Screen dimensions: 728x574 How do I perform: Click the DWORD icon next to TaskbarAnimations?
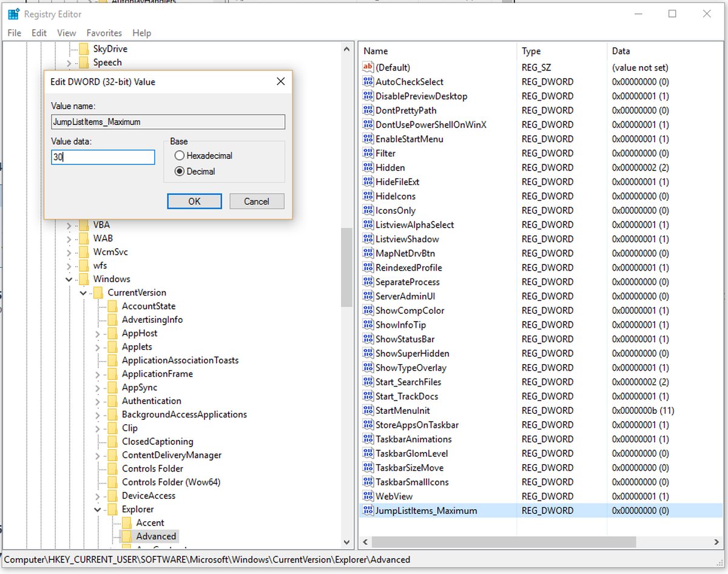(368, 439)
